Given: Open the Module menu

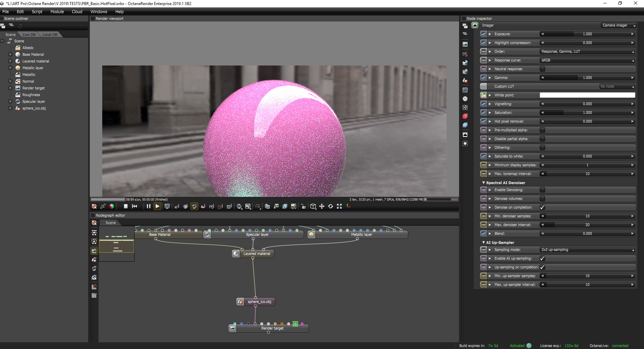Looking at the screenshot, I should (57, 11).
